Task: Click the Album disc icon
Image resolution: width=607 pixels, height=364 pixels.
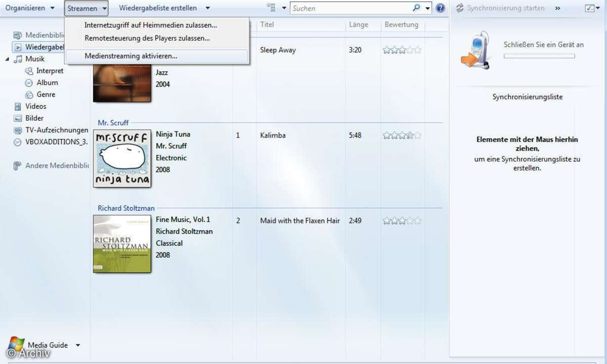Action: click(x=29, y=83)
